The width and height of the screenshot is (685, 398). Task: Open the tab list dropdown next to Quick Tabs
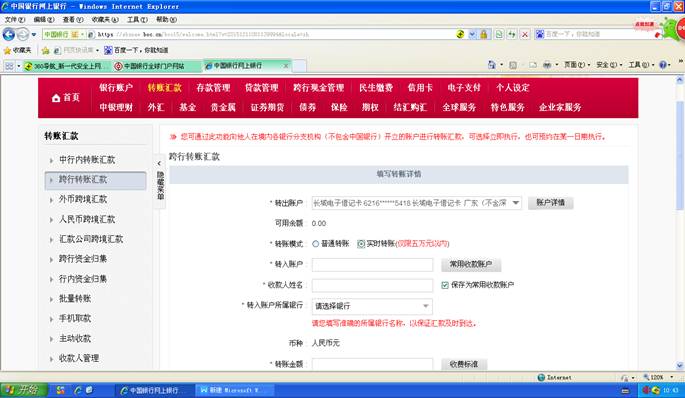tap(19, 66)
